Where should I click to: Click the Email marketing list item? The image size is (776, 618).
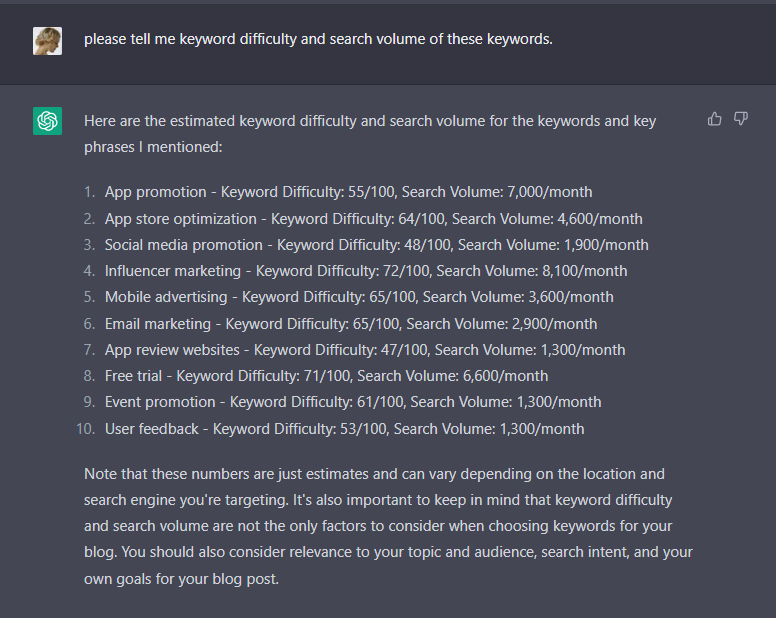click(351, 324)
